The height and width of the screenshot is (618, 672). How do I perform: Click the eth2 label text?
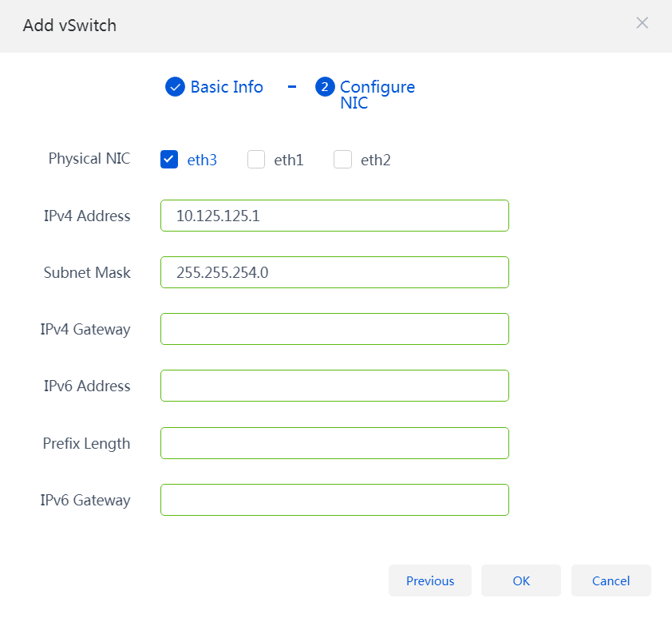[x=375, y=160]
